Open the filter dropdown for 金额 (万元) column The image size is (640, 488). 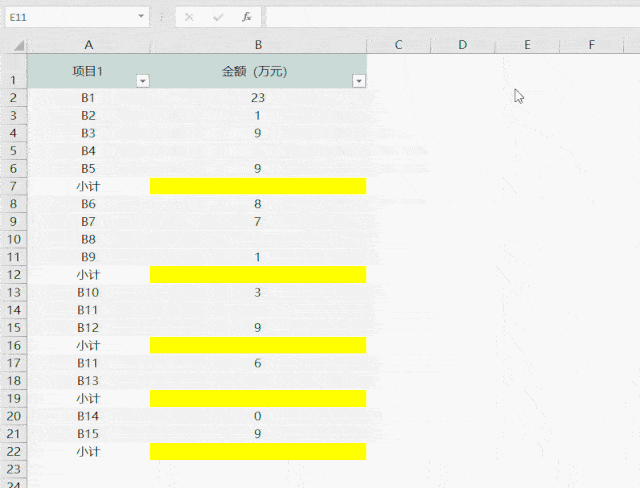359,81
